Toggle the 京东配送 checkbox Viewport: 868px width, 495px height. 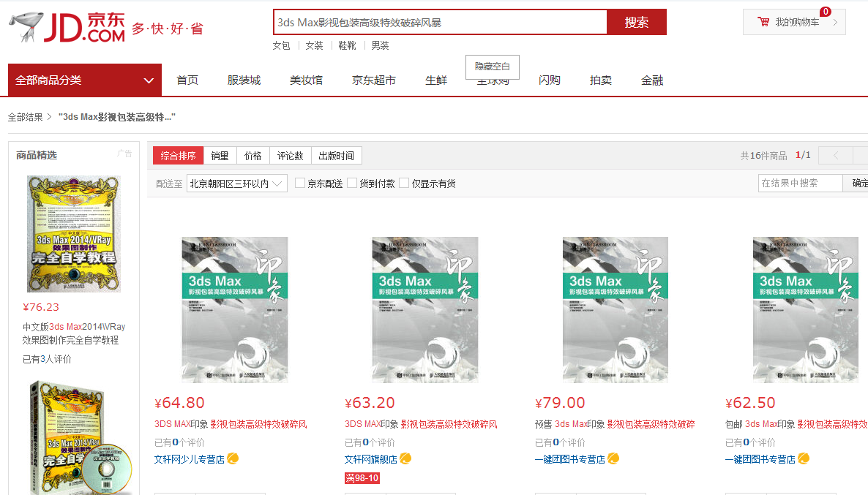click(300, 183)
